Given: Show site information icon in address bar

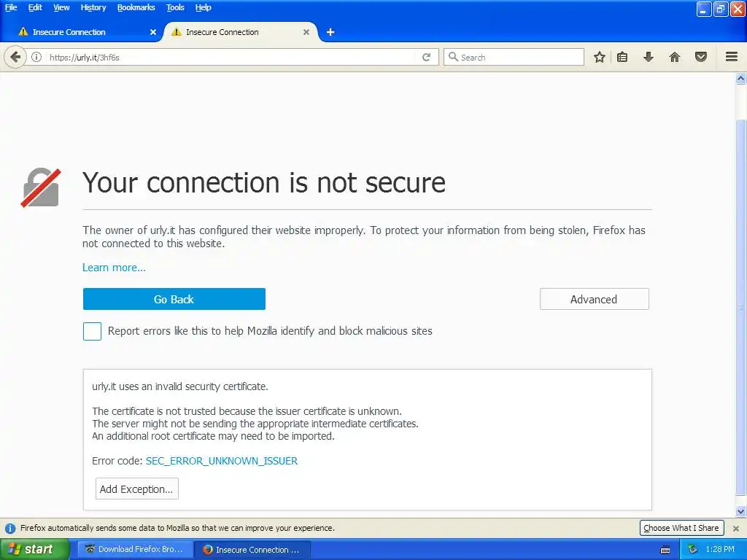Looking at the screenshot, I should click(36, 57).
